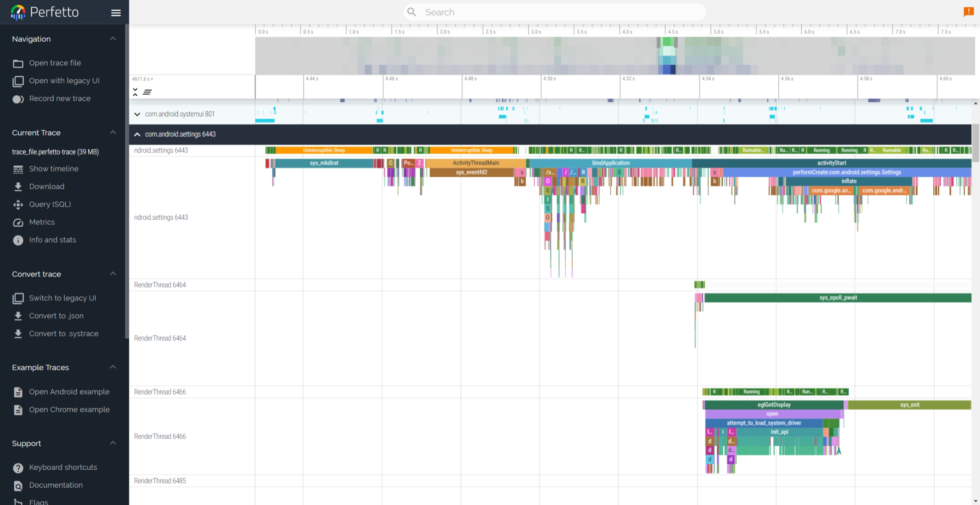980x505 pixels.
Task: Open trace file from the sidebar
Action: pos(55,63)
